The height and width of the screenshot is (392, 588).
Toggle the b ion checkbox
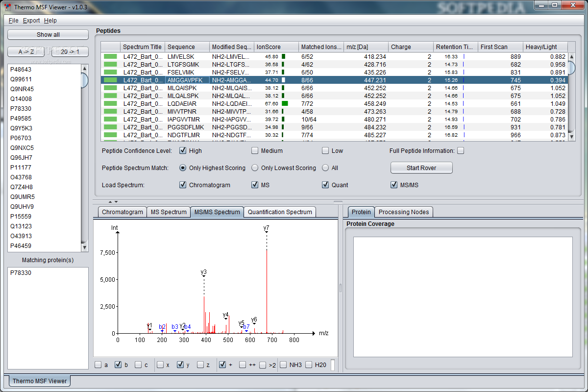click(118, 365)
